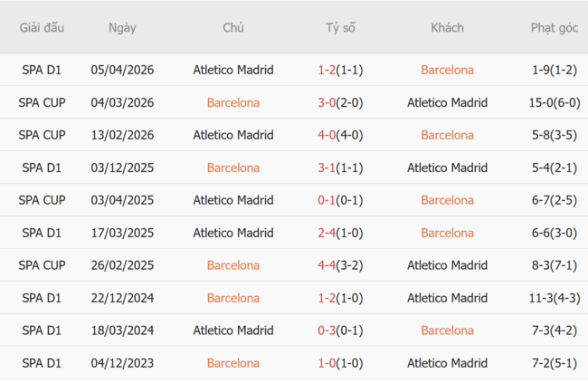Click SPA CUP in the 26/02/2025 row

42,265
